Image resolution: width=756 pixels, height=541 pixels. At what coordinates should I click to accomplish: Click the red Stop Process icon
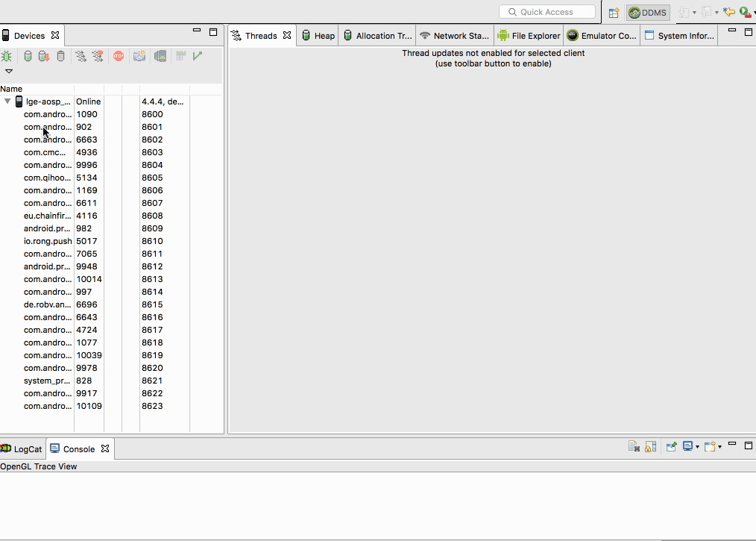coord(119,56)
